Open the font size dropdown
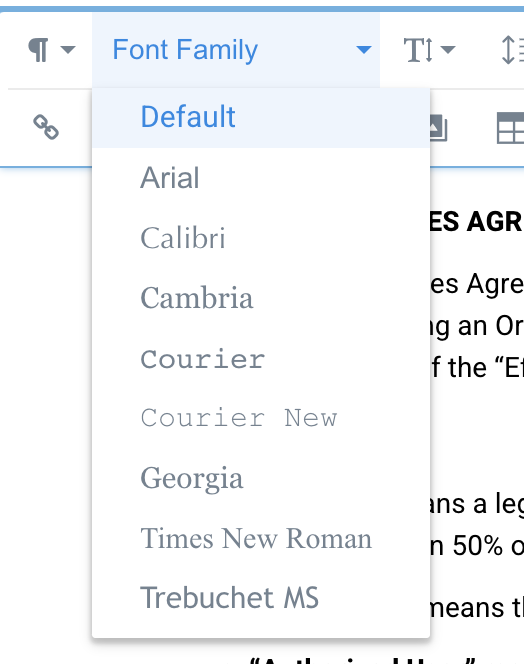524x664 pixels. pos(429,50)
